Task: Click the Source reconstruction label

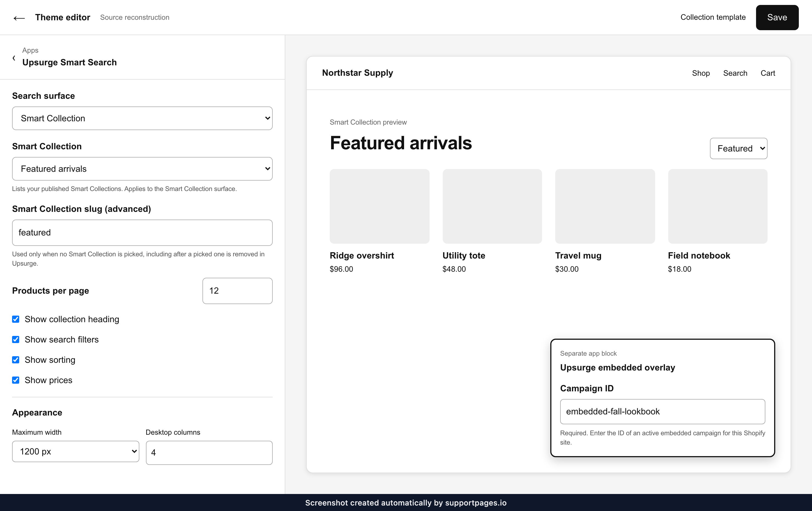Action: [134, 17]
